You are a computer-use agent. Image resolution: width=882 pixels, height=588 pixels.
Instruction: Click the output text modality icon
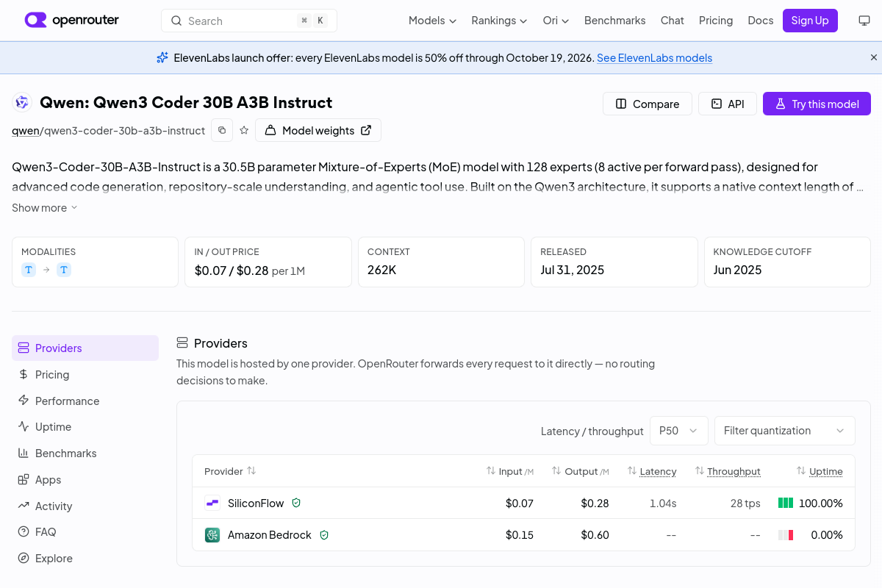pyautogui.click(x=64, y=270)
